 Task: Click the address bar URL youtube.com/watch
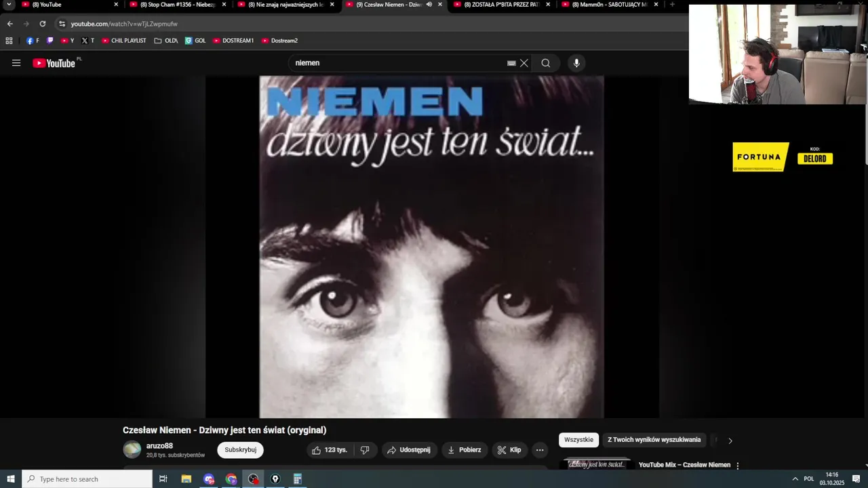[x=124, y=24]
